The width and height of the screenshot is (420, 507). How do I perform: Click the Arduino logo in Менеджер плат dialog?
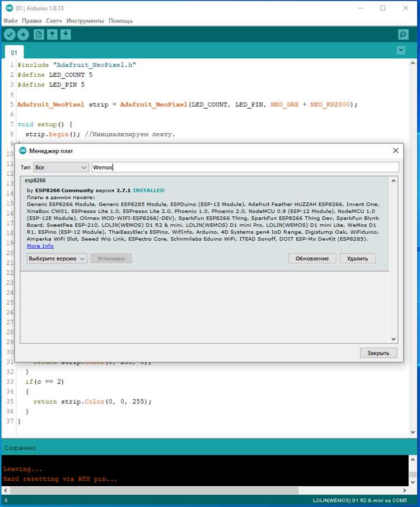(22, 151)
